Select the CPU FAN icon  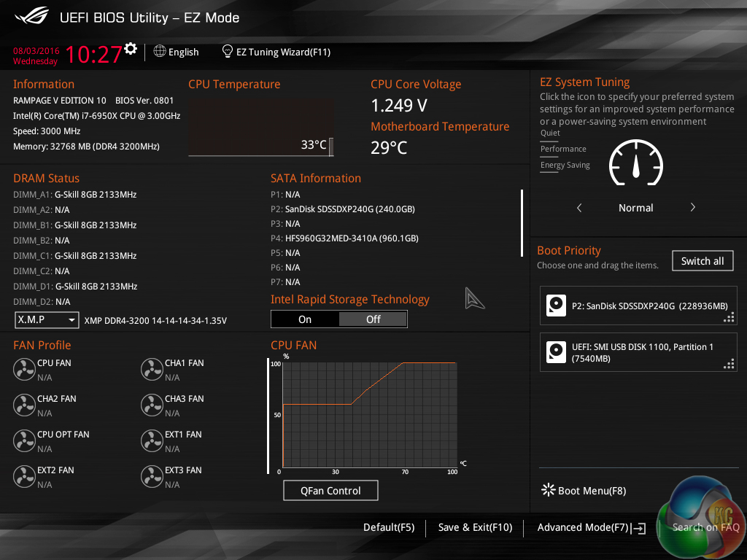24,370
